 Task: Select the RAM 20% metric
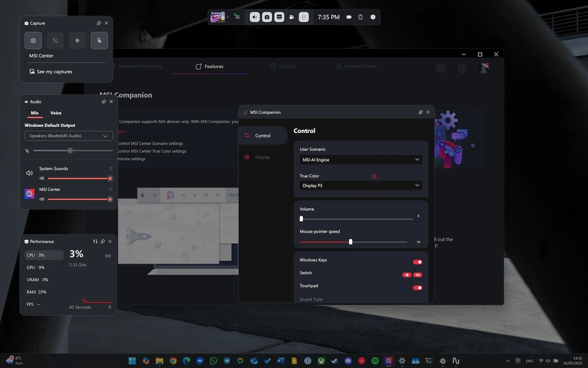point(44,292)
